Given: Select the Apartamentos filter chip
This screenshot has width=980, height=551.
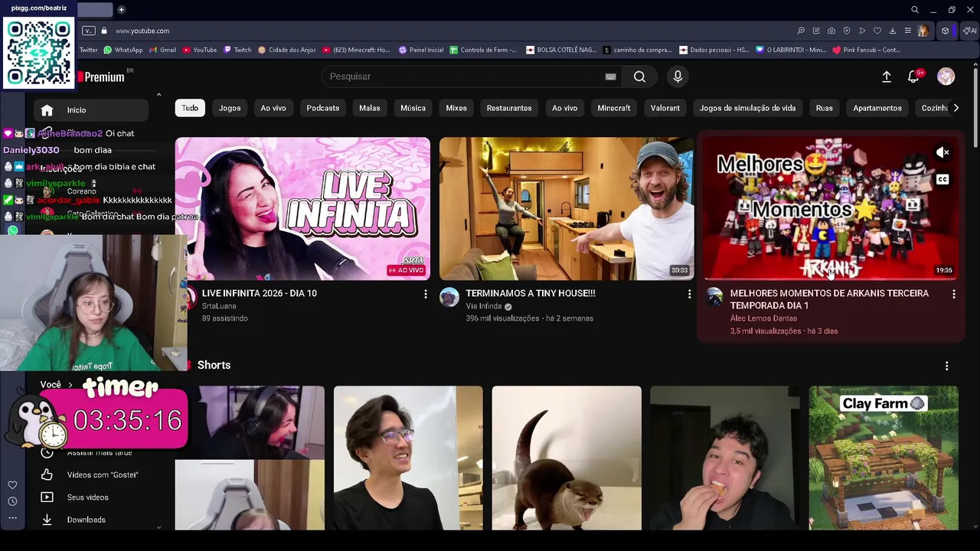Looking at the screenshot, I should [x=877, y=108].
